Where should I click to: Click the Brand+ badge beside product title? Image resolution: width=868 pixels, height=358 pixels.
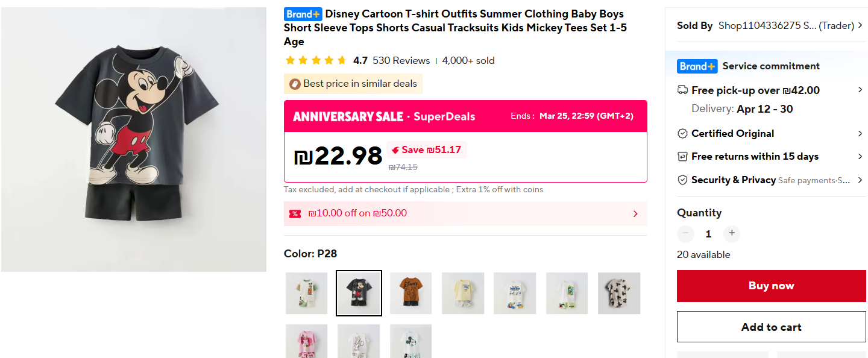click(x=303, y=14)
